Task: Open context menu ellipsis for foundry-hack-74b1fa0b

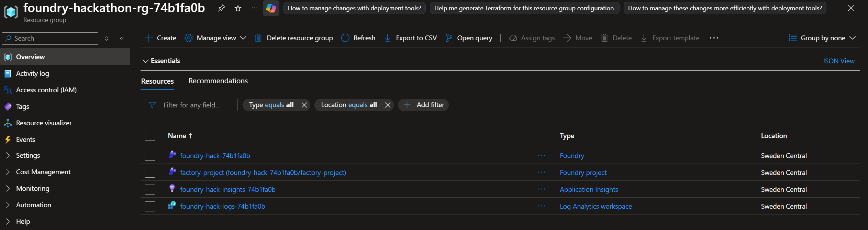Action: [541, 156]
